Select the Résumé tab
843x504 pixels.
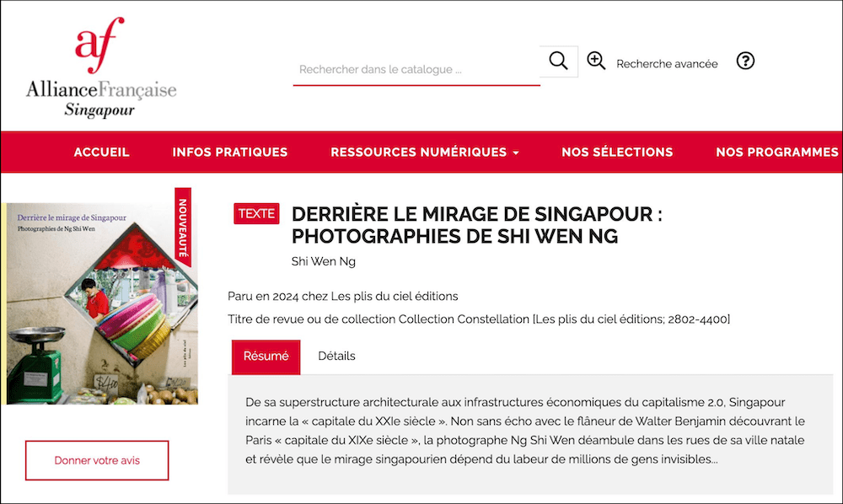[x=266, y=357]
